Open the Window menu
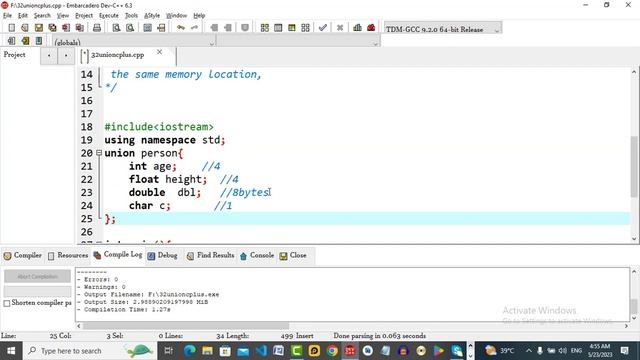 (176, 16)
